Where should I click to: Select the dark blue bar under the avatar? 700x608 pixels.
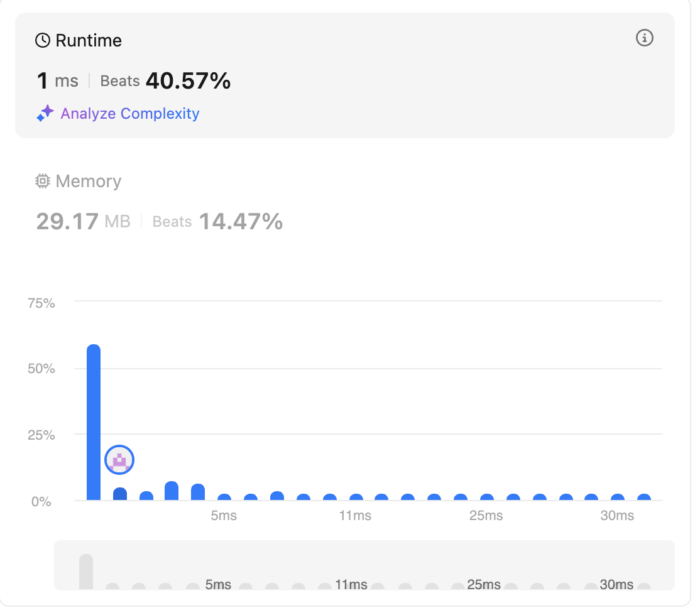120,494
